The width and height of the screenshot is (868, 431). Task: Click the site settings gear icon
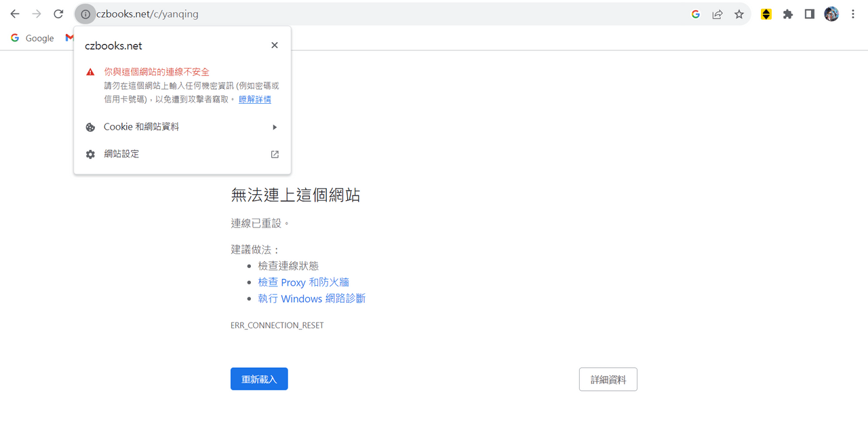point(90,154)
